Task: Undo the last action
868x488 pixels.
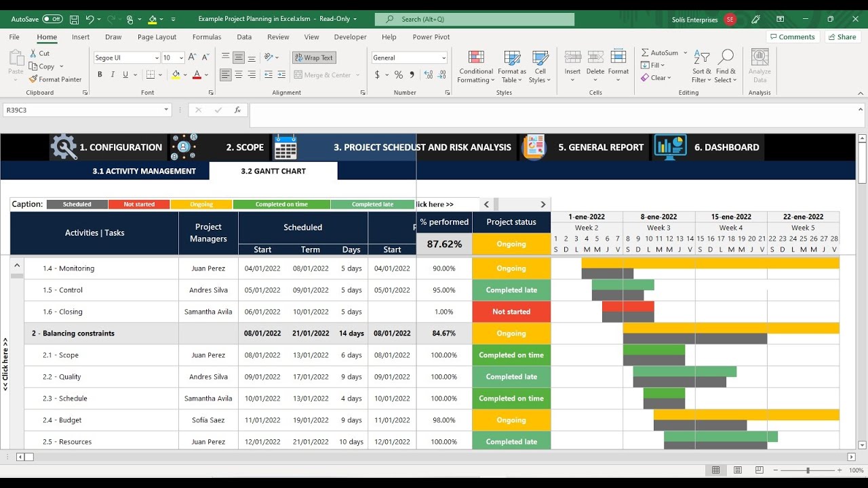Action: point(90,20)
